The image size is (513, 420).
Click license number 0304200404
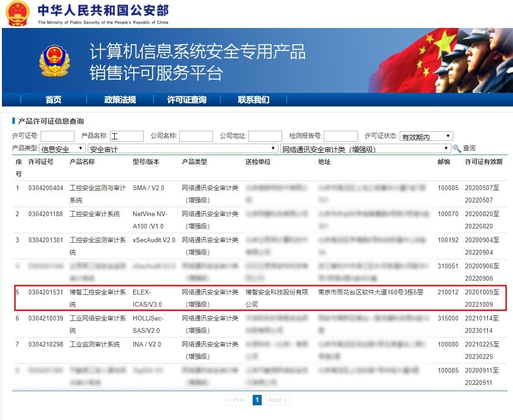point(46,188)
